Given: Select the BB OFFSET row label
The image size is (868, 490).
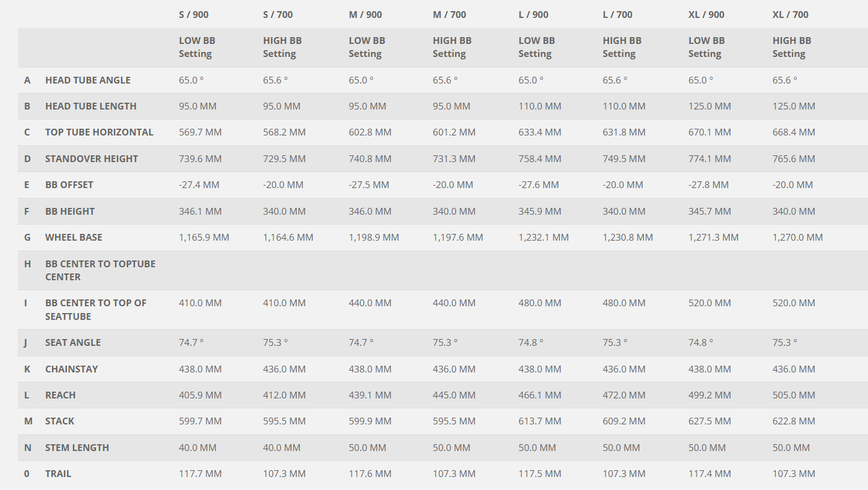Looking at the screenshot, I should click(x=69, y=184).
